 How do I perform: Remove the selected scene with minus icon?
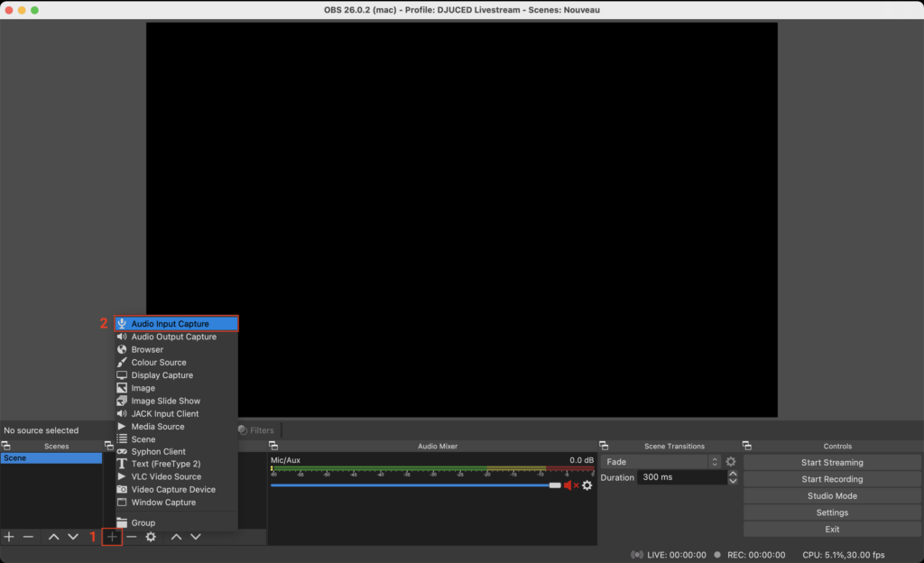coord(28,537)
